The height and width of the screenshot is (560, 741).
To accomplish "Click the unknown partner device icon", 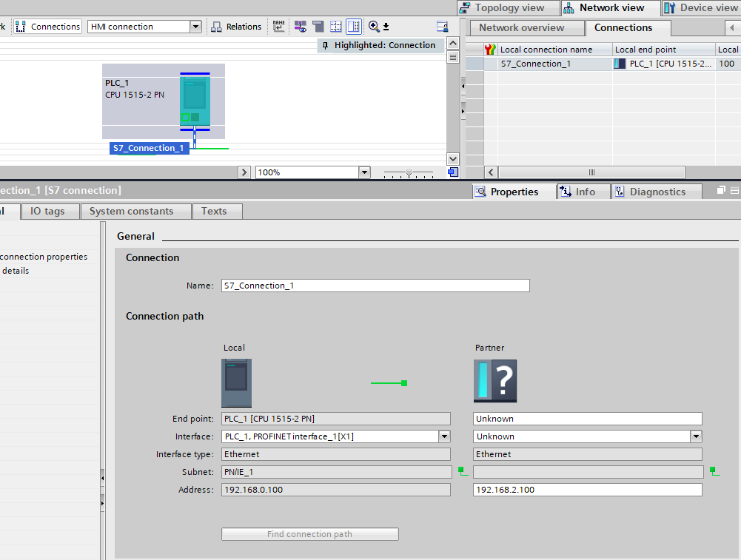I will point(495,381).
